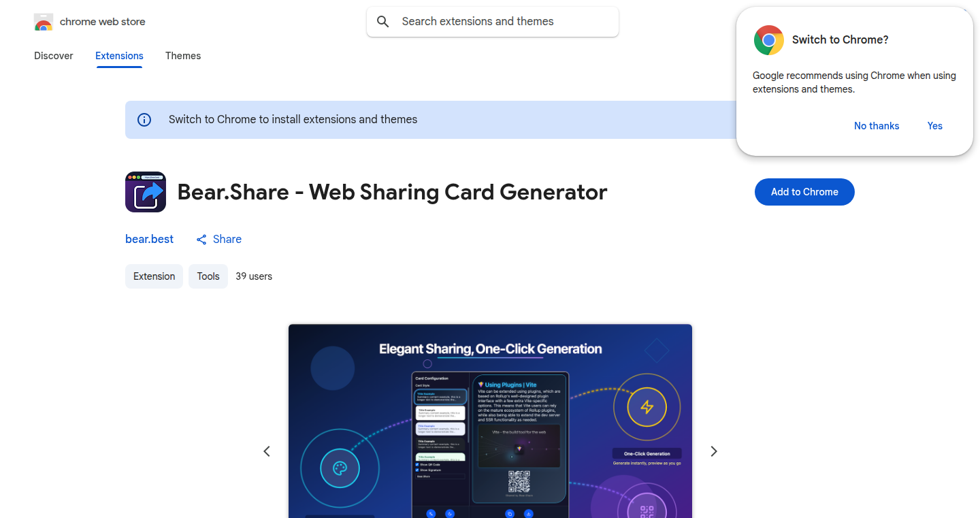Image resolution: width=980 pixels, height=518 pixels.
Task: Click the Chrome logo in the popup
Action: pos(769,40)
